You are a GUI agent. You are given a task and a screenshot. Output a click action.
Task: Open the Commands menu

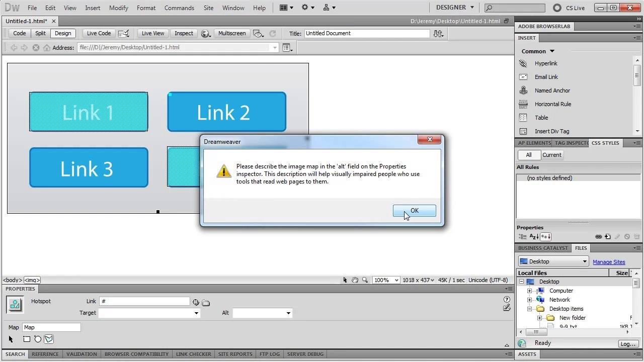[x=179, y=8]
